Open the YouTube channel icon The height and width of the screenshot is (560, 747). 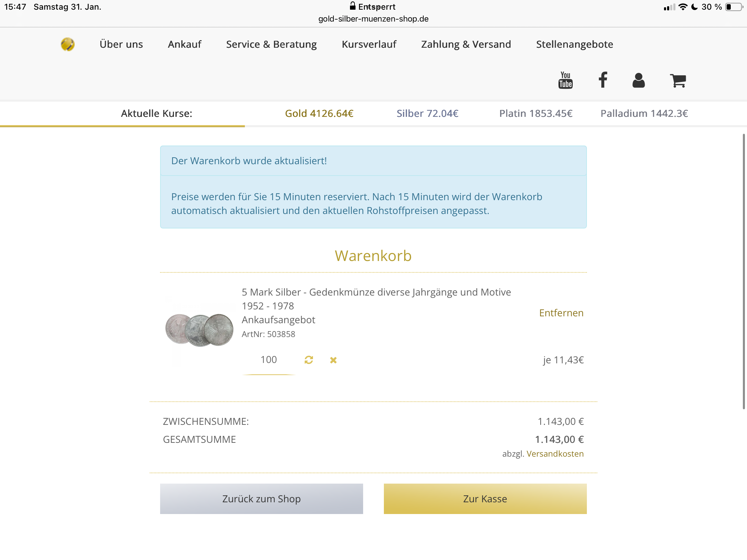point(565,80)
